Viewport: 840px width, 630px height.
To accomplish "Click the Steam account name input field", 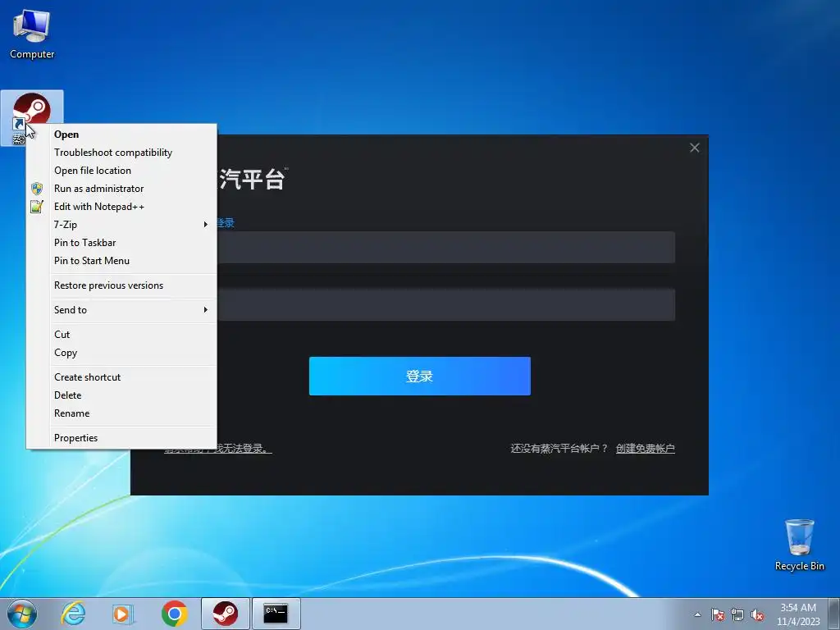I will point(445,248).
